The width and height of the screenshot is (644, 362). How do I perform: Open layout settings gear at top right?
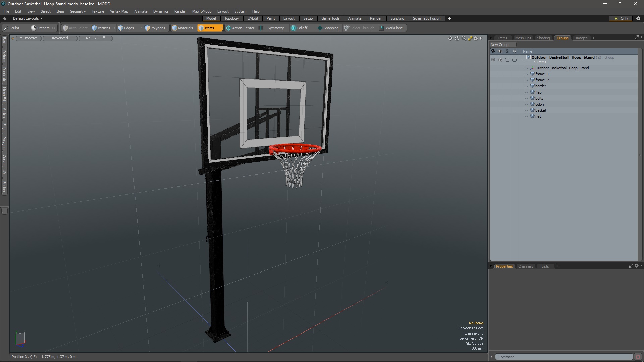[638, 18]
